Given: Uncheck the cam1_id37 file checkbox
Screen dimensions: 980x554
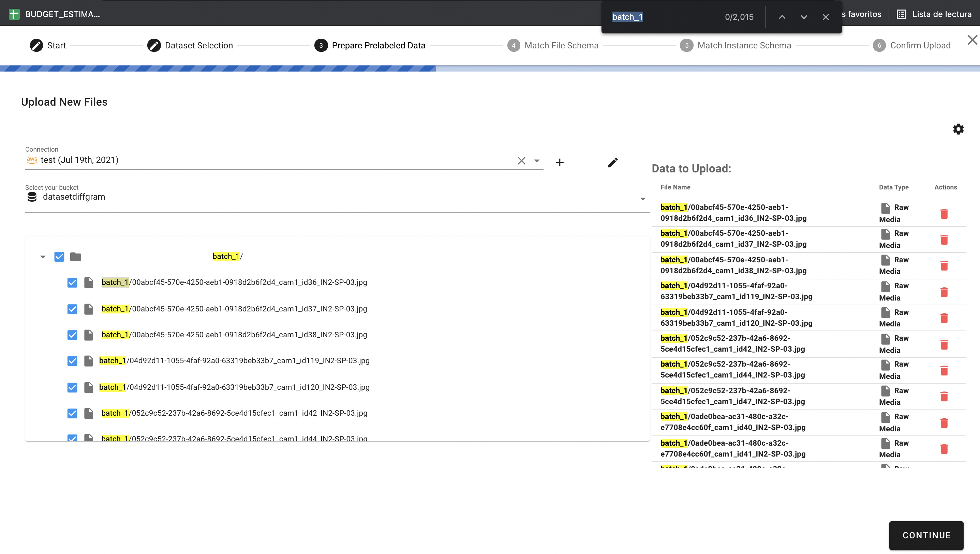Looking at the screenshot, I should (72, 309).
